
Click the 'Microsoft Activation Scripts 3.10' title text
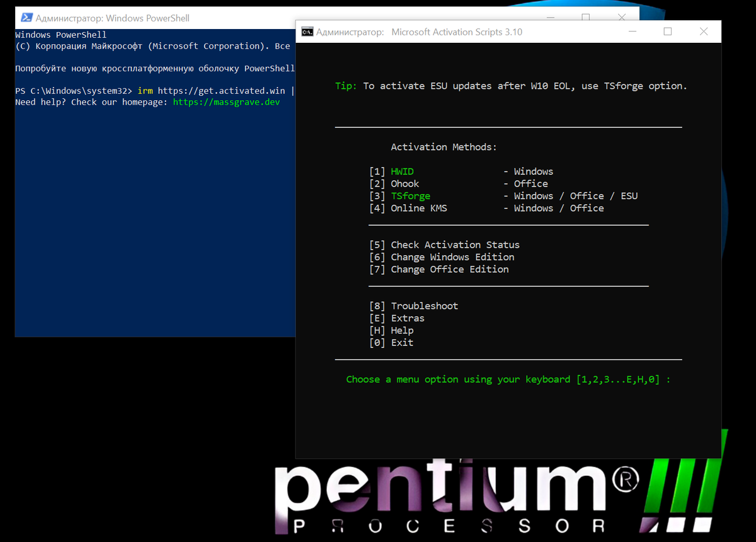tap(457, 32)
